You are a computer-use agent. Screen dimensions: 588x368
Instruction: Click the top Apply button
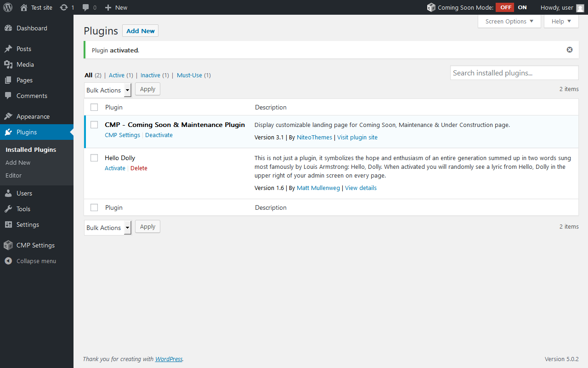[147, 89]
